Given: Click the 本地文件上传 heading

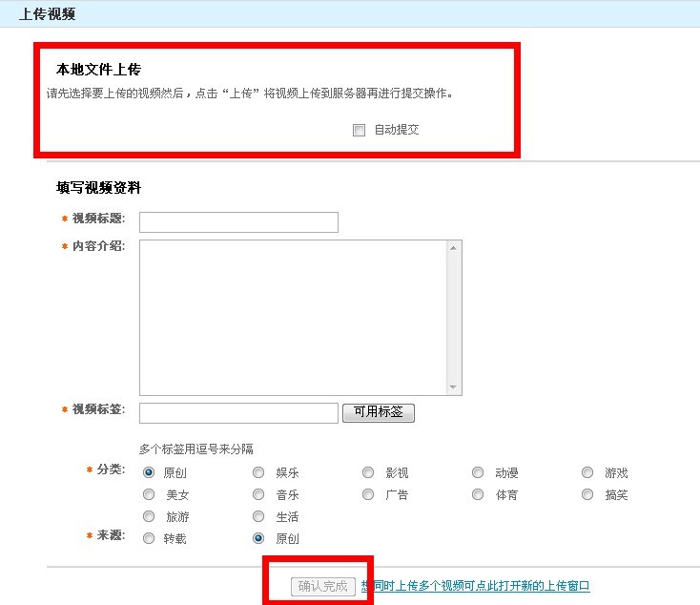Looking at the screenshot, I should coord(98,70).
